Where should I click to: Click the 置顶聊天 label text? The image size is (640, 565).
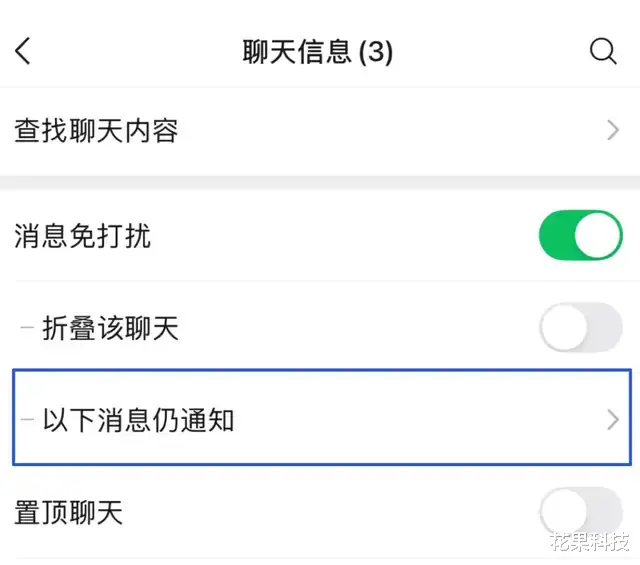click(69, 513)
